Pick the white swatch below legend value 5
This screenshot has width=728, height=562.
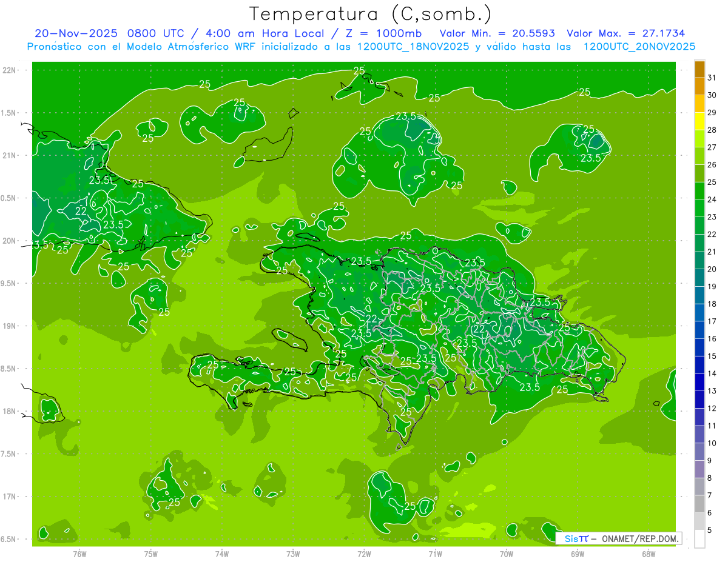coord(699,539)
